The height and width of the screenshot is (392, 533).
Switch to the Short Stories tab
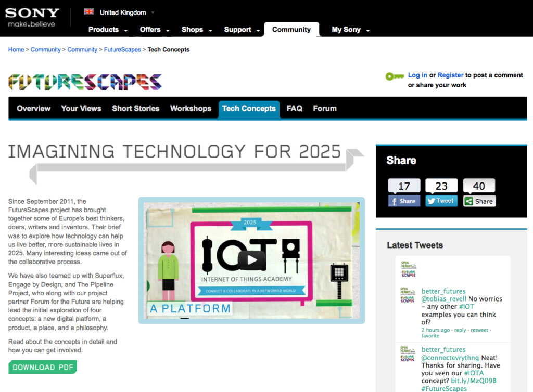(136, 108)
